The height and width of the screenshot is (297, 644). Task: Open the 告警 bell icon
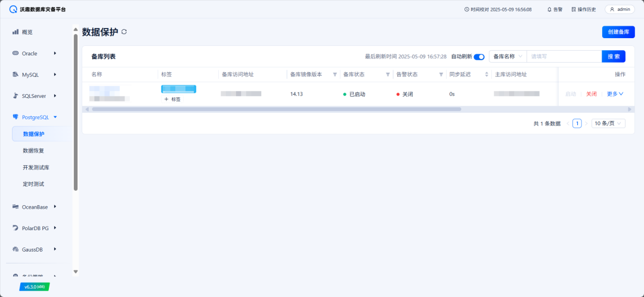tap(550, 10)
